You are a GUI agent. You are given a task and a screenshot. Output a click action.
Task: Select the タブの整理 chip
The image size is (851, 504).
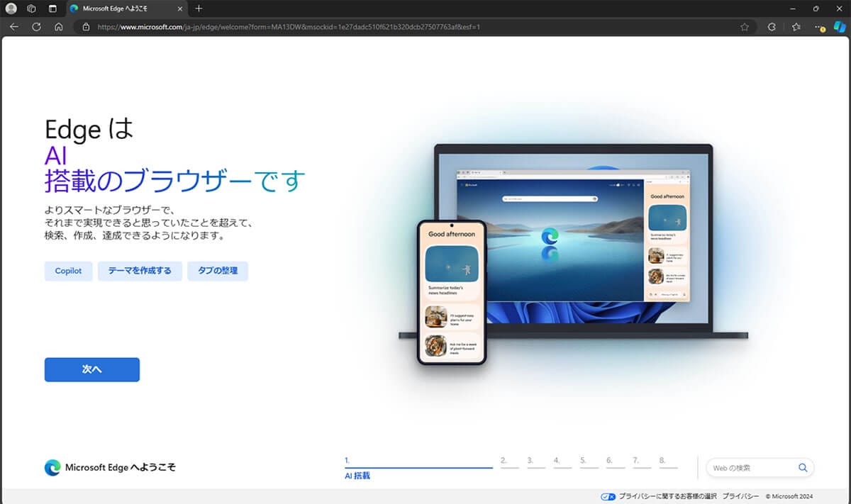pyautogui.click(x=218, y=271)
